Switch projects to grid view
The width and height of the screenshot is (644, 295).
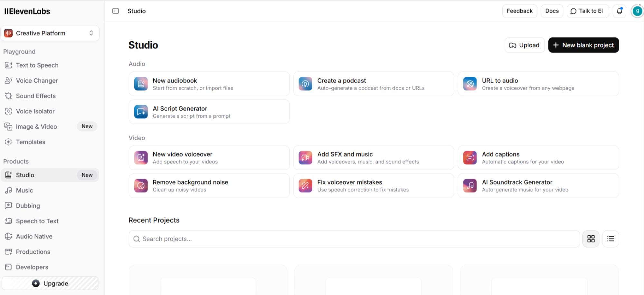point(591,239)
